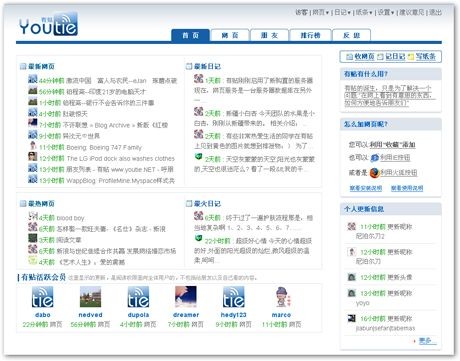Click the member name dupola

138,315
